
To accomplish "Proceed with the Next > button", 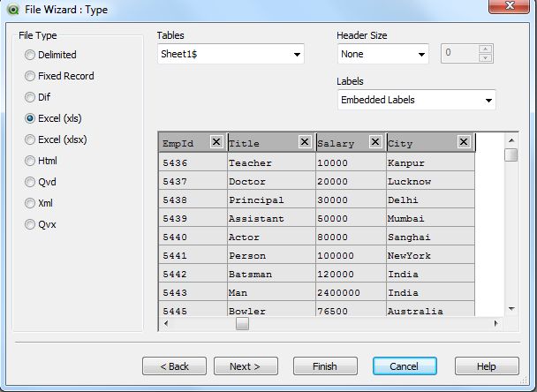I will point(246,366).
